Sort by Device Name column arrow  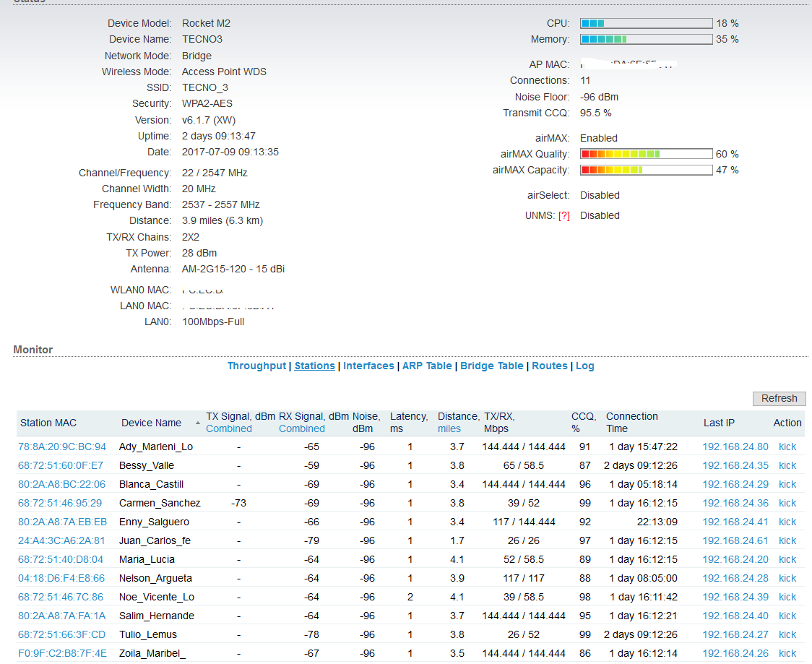point(197,423)
